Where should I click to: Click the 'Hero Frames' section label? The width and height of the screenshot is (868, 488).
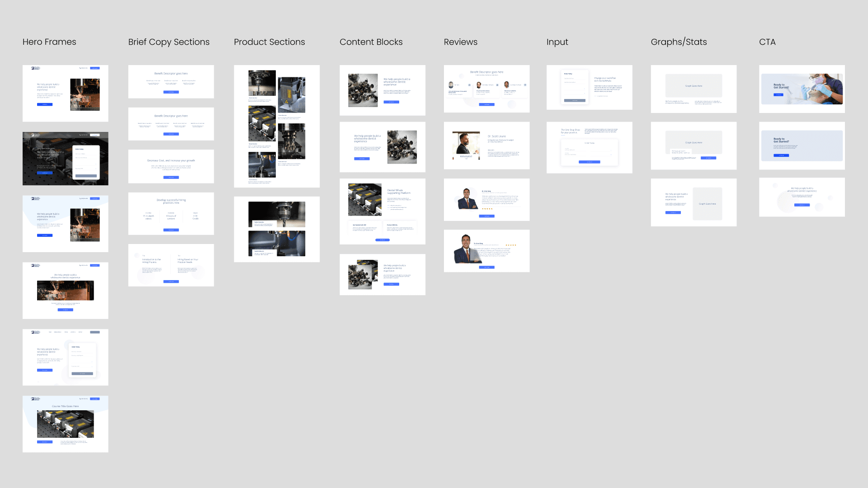[49, 42]
